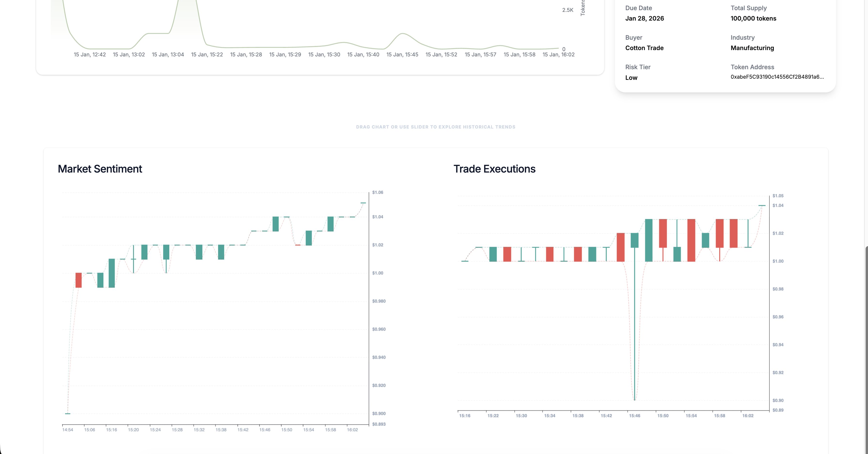Click the 16:02 time label under Trade Executions
The image size is (868, 454).
coord(748,416)
